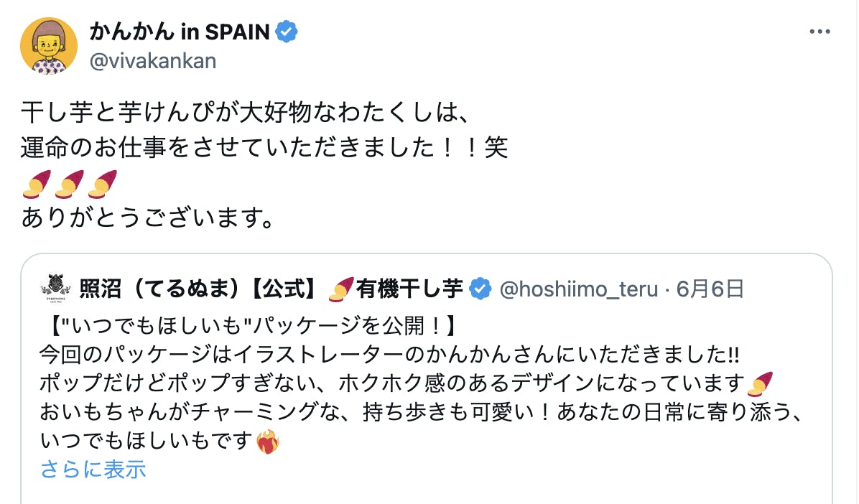
Task: Open the かんかん in SPAIN profile avatar
Action: (x=48, y=46)
